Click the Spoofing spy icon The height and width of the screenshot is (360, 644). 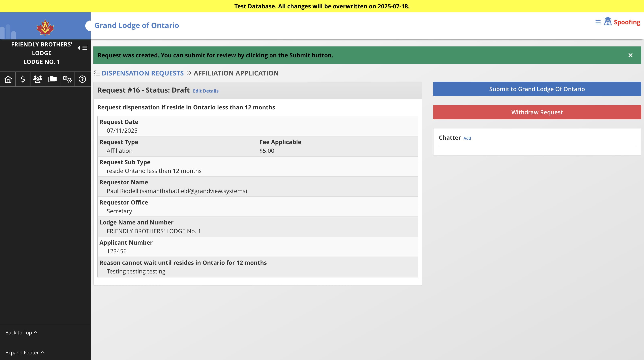pyautogui.click(x=608, y=22)
